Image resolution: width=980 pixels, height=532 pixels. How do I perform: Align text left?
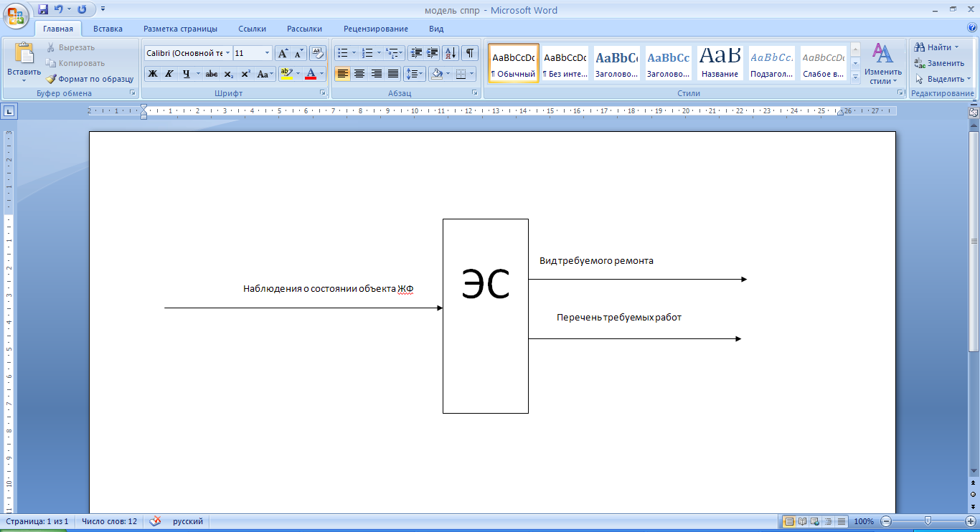pos(343,74)
